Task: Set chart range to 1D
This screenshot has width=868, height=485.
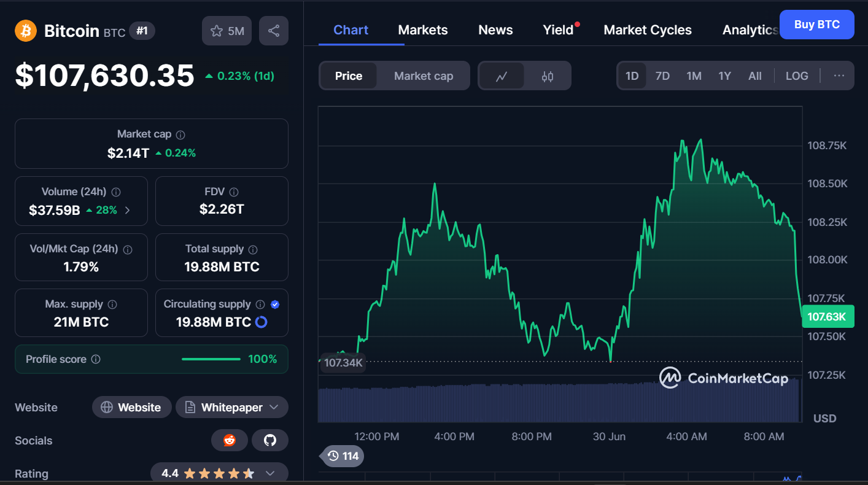Action: tap(632, 76)
